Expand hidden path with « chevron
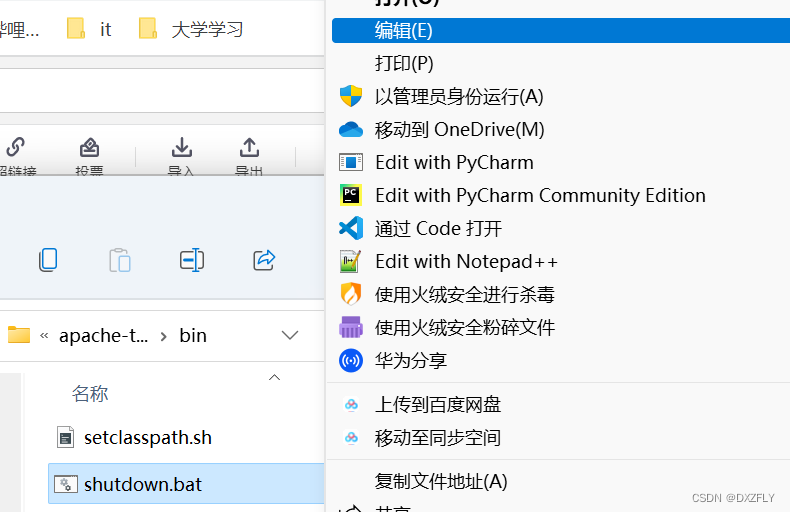The height and width of the screenshot is (512, 790). 44,335
